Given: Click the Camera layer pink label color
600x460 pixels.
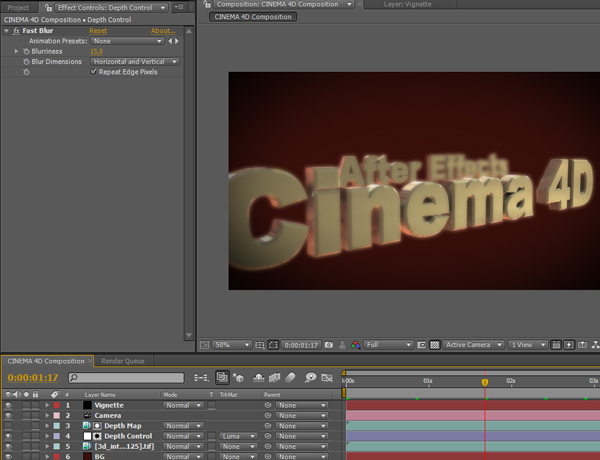Looking at the screenshot, I should [x=57, y=416].
